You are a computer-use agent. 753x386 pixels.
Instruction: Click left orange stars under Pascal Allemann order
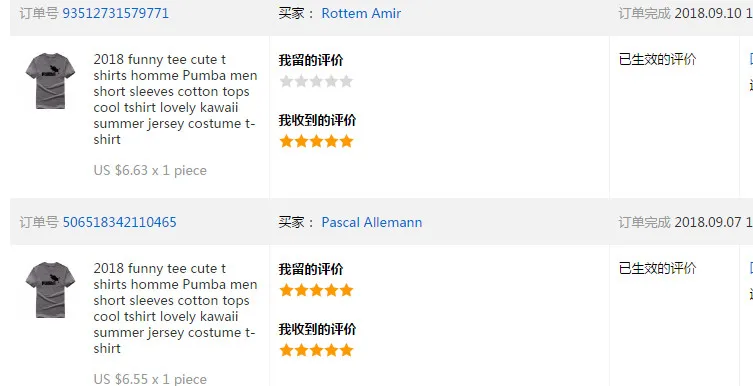pos(316,290)
